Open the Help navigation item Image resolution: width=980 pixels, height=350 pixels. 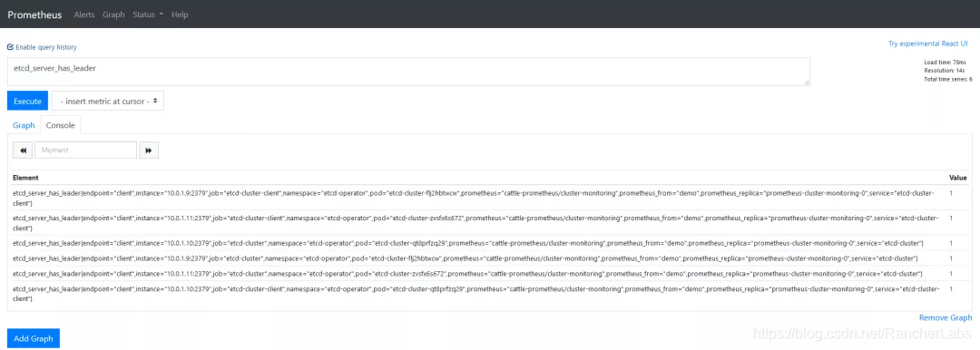tap(180, 15)
